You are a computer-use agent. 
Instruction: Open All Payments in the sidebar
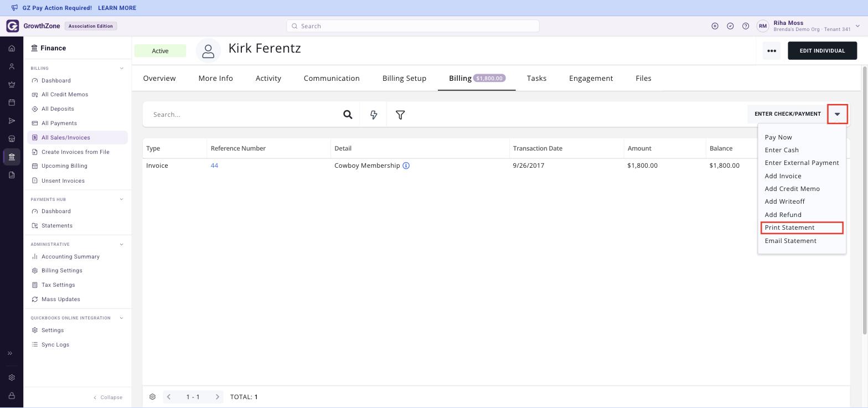click(x=59, y=123)
